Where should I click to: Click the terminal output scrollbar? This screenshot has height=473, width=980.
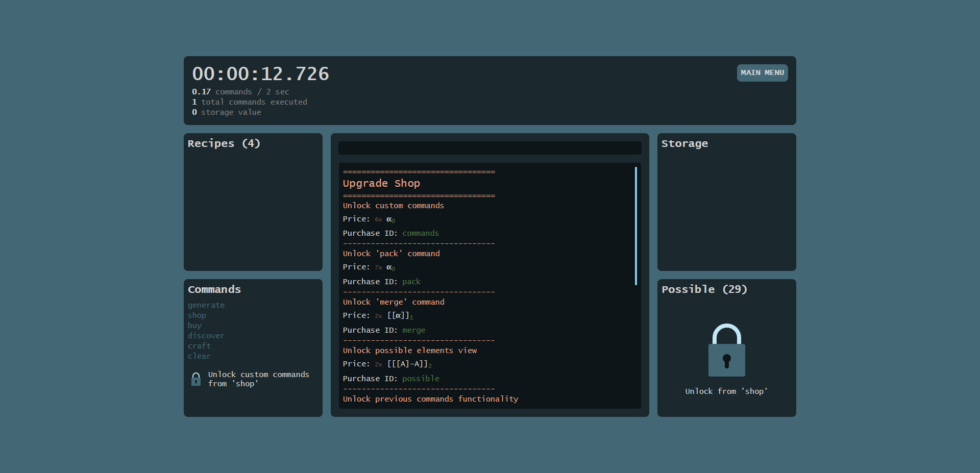tap(635, 226)
